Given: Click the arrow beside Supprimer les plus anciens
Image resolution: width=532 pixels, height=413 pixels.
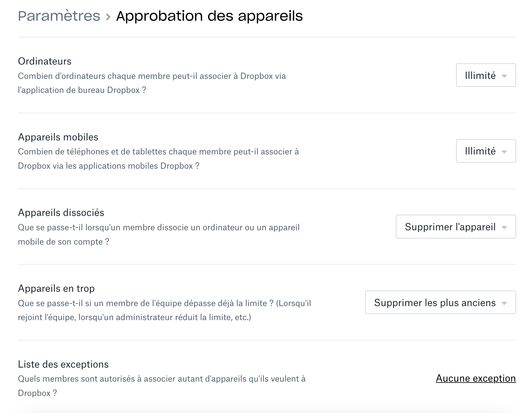Looking at the screenshot, I should click(x=504, y=303).
